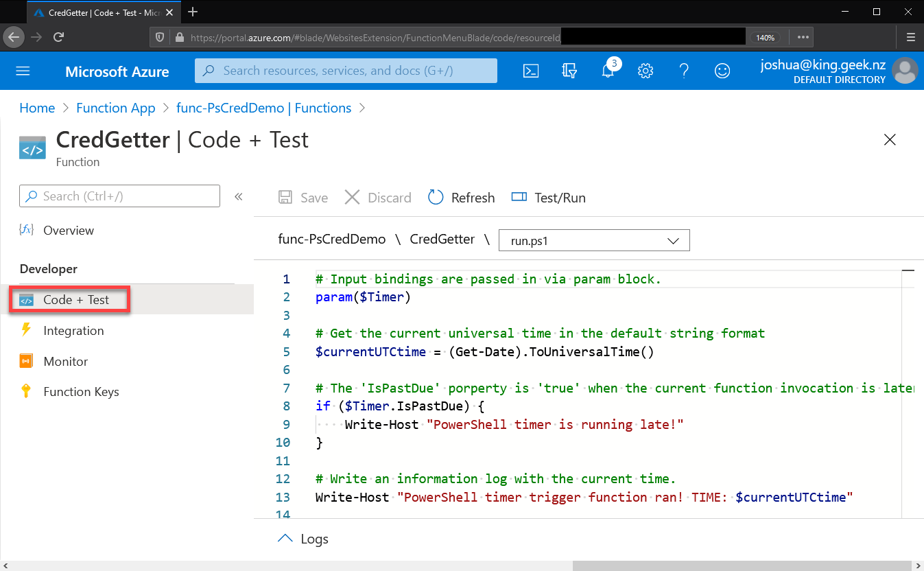924x571 pixels.
Task: Click the horizontal scrollbar at the bottom
Action: pos(741,566)
